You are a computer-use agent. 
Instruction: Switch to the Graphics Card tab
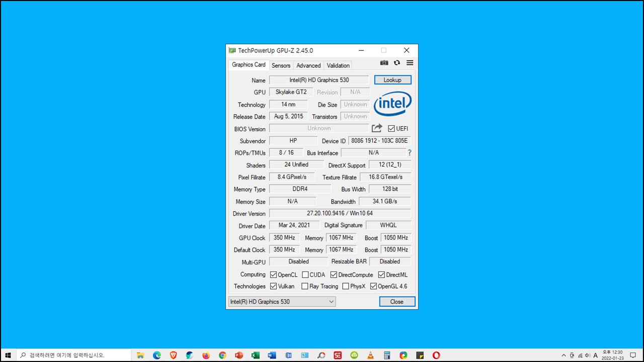[x=249, y=64]
